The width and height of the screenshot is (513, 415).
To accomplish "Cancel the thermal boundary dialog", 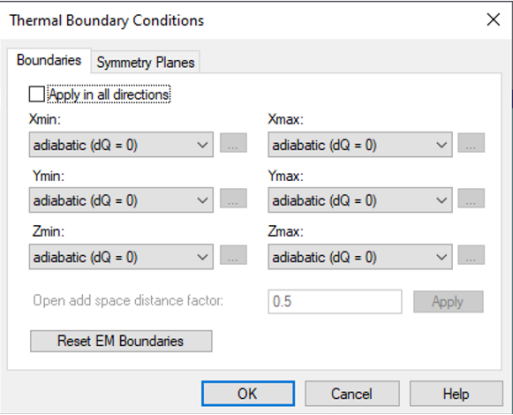I will point(352,394).
